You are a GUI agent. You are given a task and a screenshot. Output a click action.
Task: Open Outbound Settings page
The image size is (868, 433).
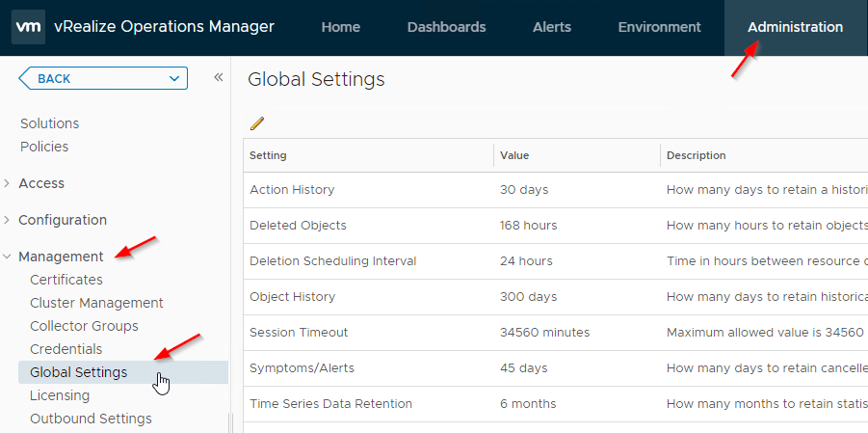coord(91,419)
